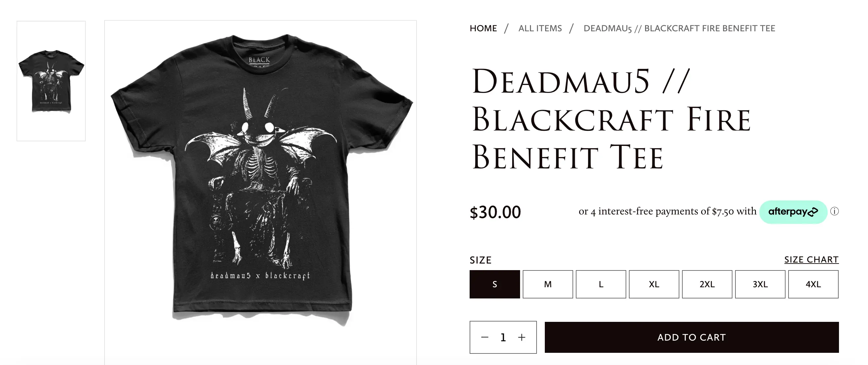The height and width of the screenshot is (365, 868).
Task: Click the Afterpay logo badge
Action: point(793,212)
